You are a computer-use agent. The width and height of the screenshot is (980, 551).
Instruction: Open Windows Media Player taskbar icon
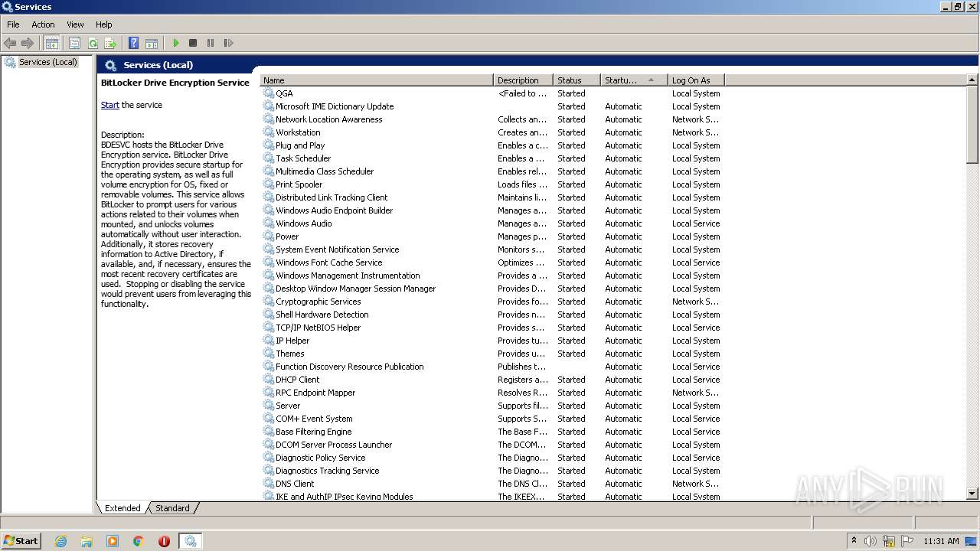[113, 541]
